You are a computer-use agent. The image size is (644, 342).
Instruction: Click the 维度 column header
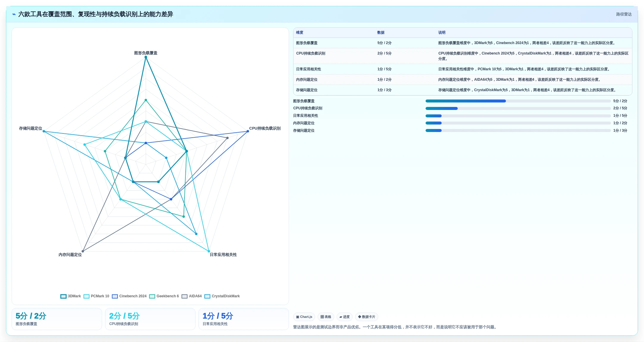point(300,32)
